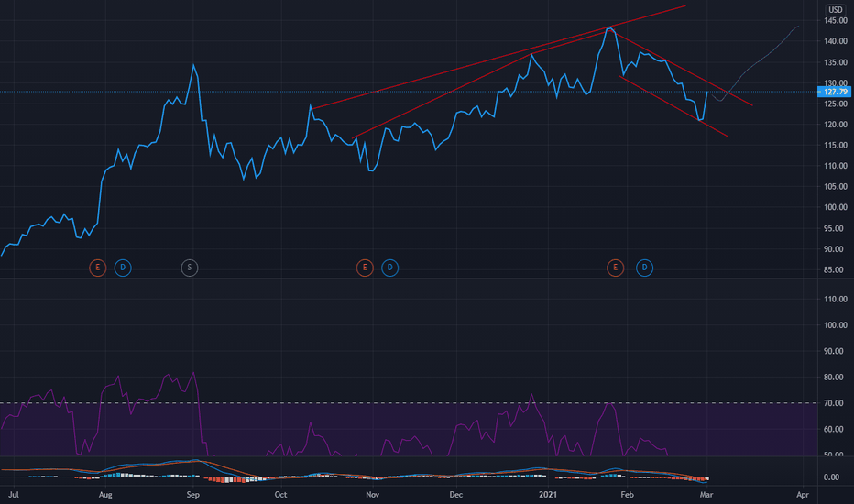Click the Dec label on time axis
The width and height of the screenshot is (854, 504).
click(x=456, y=495)
